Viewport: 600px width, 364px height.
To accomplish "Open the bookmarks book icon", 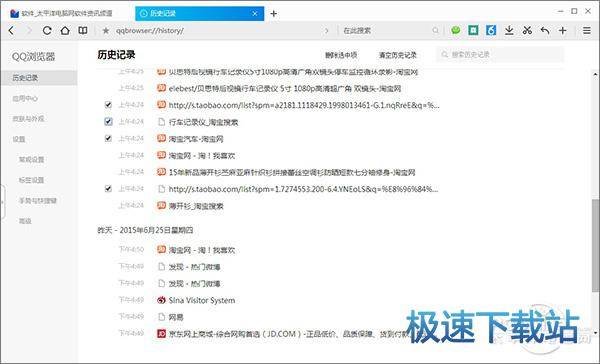I will point(83,30).
